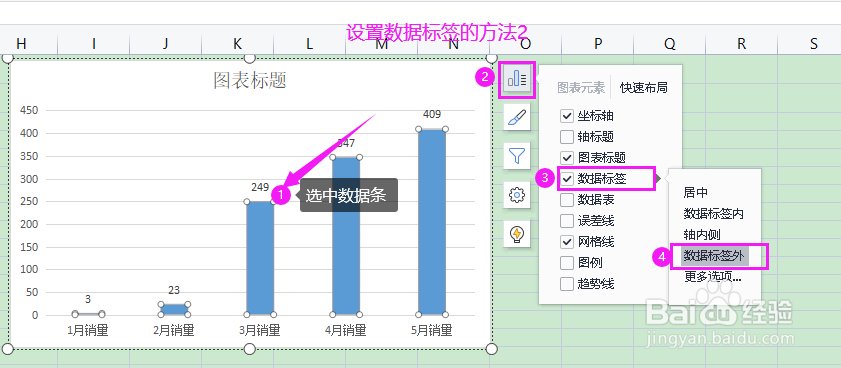Select the 5月销量 bar
Screen dimensions: 841x368
[x=432, y=222]
